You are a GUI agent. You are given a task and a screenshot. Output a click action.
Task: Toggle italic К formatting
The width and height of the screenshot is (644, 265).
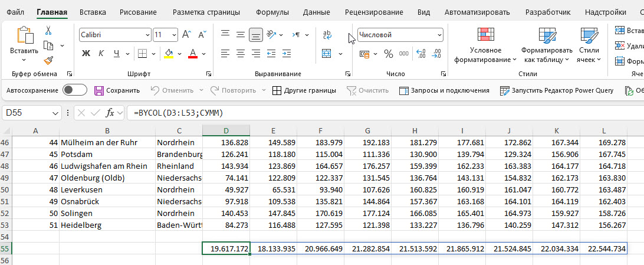(101, 54)
